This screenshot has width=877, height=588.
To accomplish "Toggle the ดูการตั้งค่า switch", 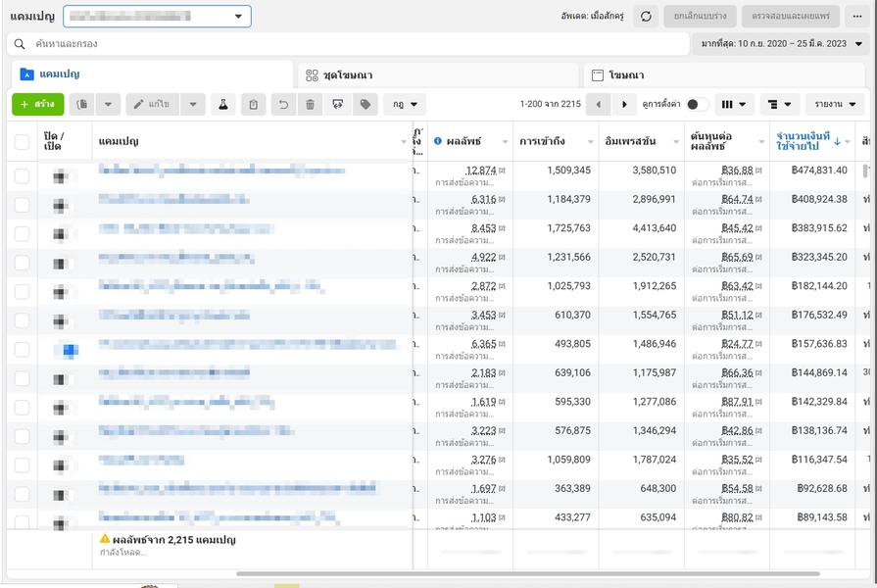I will 697,104.
